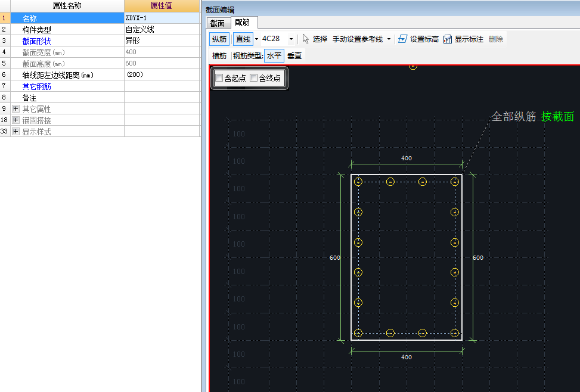Click the 属性值 column header

(162, 5)
